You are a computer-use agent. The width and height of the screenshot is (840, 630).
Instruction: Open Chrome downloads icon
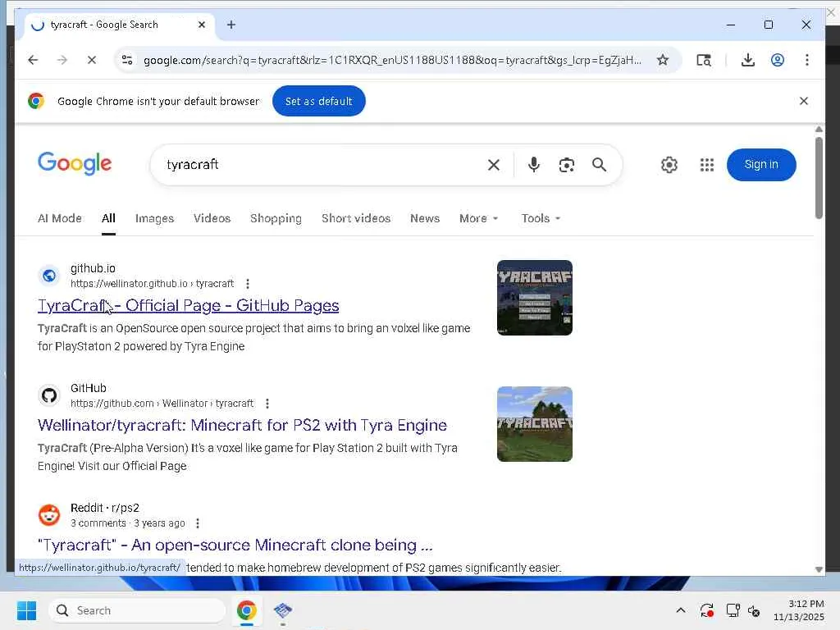tap(748, 60)
